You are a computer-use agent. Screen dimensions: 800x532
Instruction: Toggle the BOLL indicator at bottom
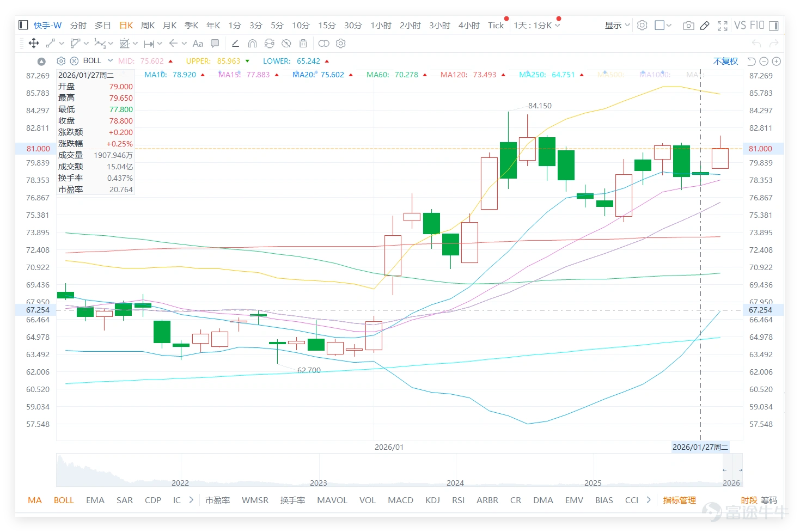tap(64, 500)
